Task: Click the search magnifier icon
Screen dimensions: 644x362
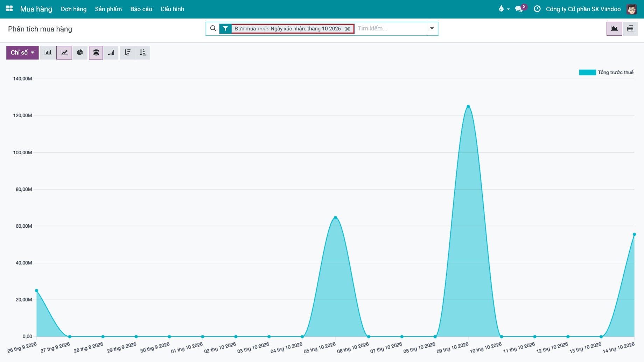Action: tap(213, 28)
